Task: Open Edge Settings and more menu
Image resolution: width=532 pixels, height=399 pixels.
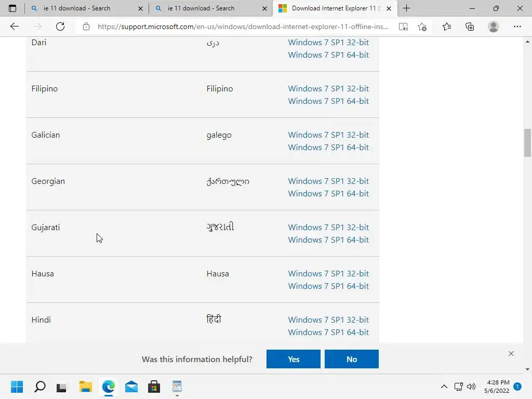Action: click(x=517, y=26)
